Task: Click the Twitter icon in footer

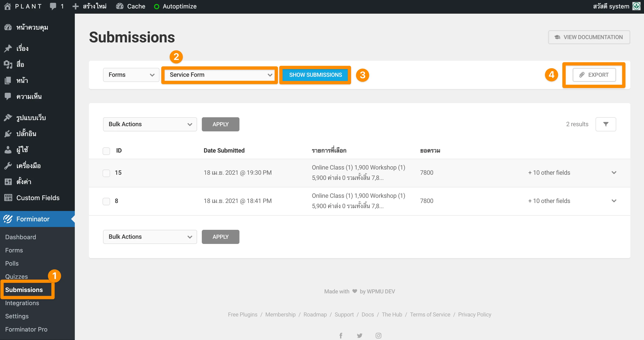Action: pos(359,336)
